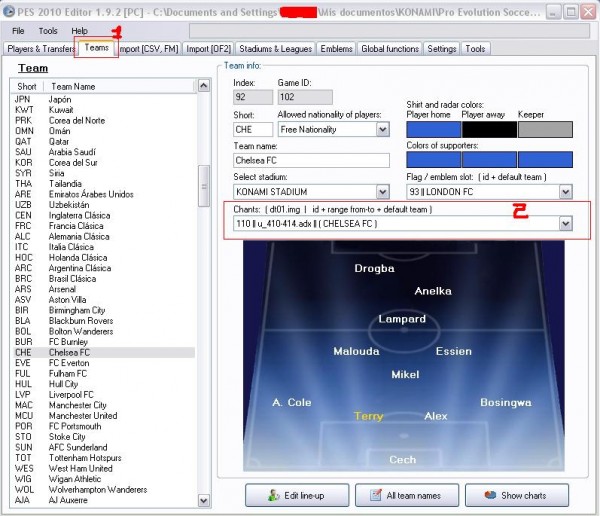Switch to Global functions tab
The width and height of the screenshot is (600, 516).
[x=390, y=49]
